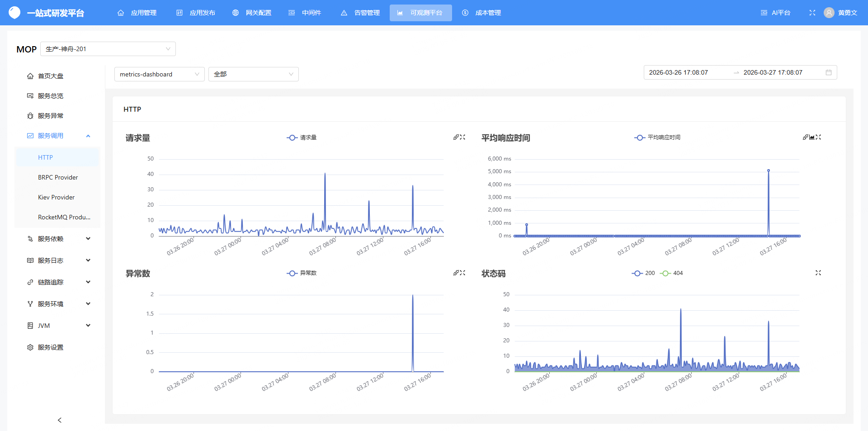The width and height of the screenshot is (868, 431).
Task: Expand the 状态码 chart to fullscreen
Action: point(818,273)
